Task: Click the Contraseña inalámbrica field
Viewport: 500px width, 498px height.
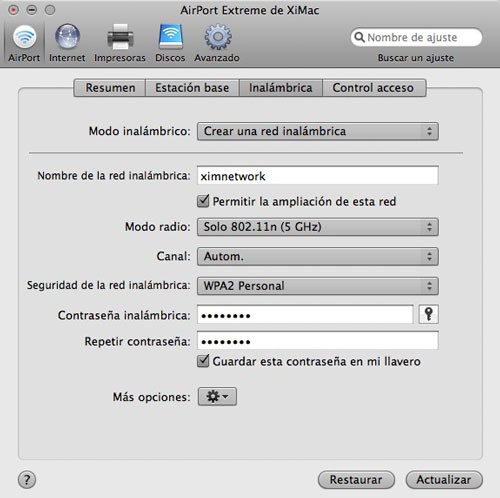Action: click(x=305, y=314)
